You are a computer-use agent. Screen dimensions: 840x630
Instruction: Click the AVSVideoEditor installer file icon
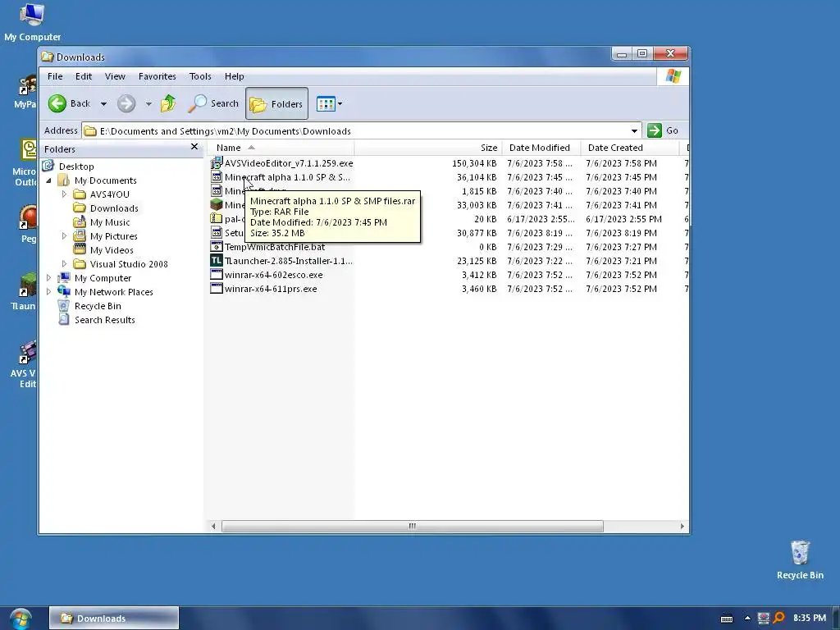[x=216, y=163]
